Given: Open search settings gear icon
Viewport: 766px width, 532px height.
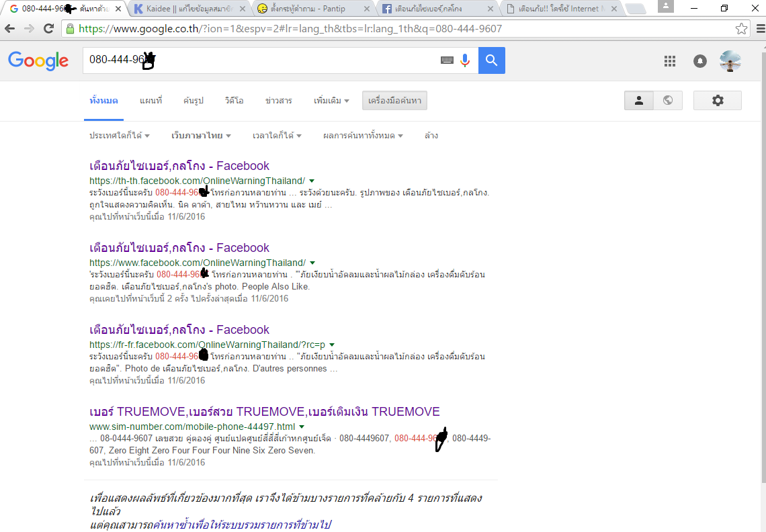Looking at the screenshot, I should click(x=717, y=101).
